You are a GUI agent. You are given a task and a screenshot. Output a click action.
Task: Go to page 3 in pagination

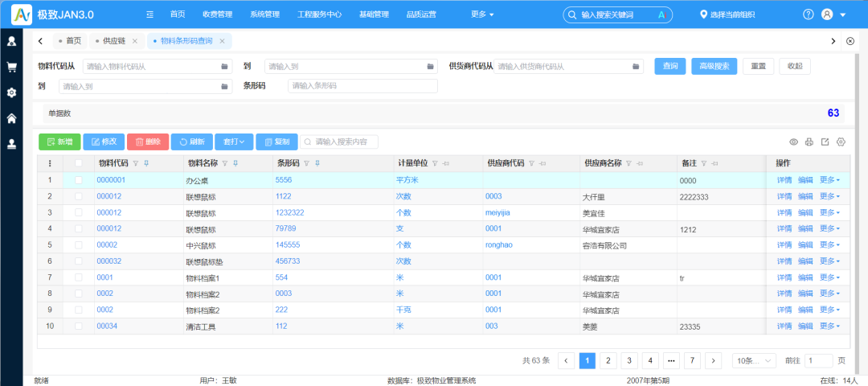click(x=628, y=360)
